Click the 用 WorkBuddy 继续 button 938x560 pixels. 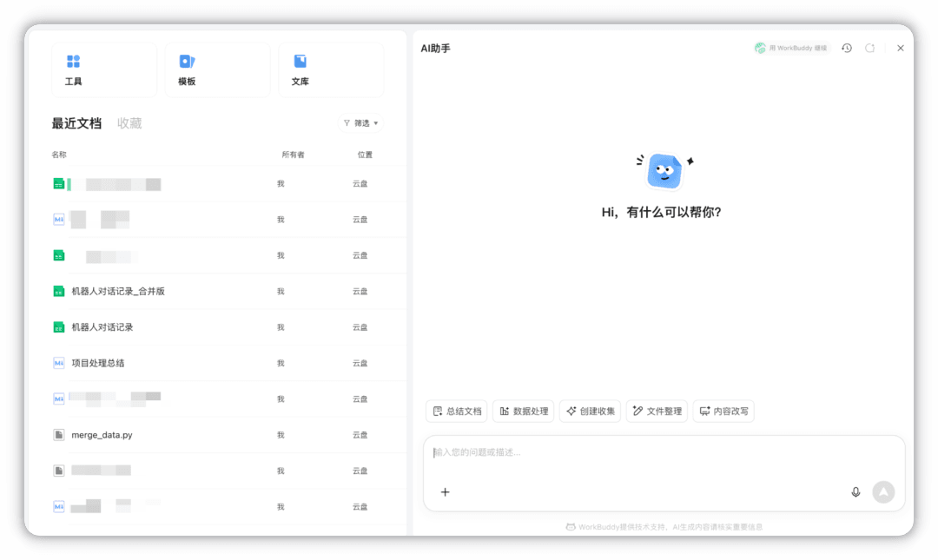coord(791,48)
